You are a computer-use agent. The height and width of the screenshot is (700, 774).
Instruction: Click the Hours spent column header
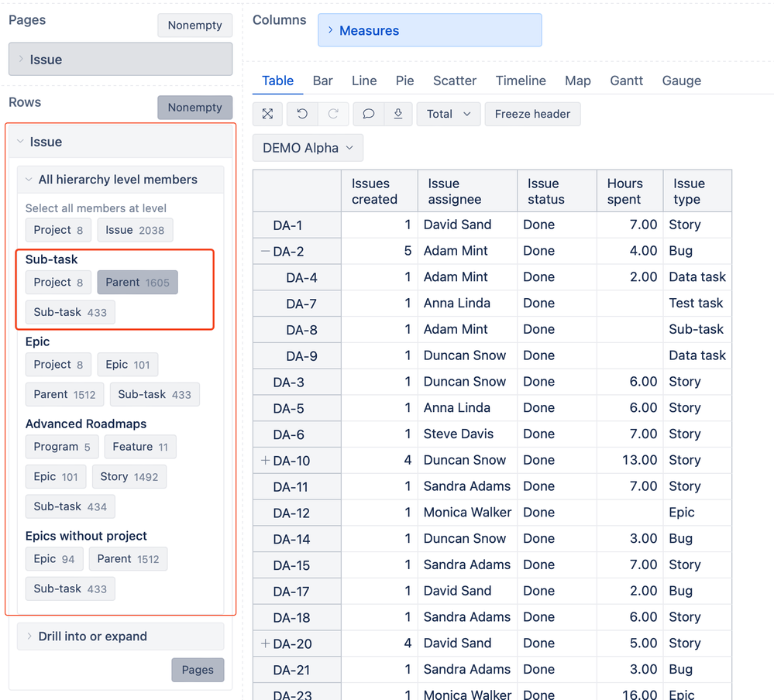630,191
